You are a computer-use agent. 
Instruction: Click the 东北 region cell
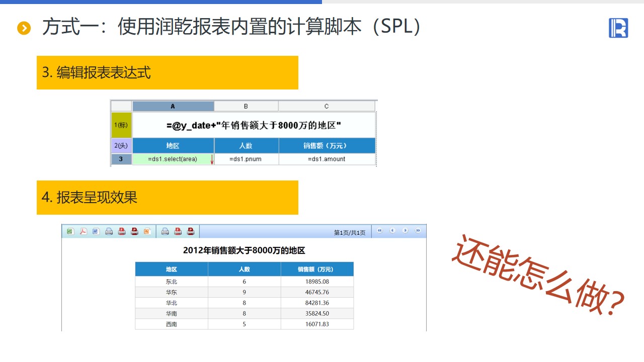172,282
